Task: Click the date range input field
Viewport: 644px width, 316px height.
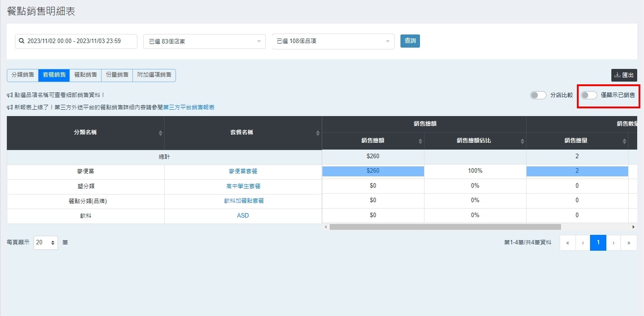Action: coord(76,41)
